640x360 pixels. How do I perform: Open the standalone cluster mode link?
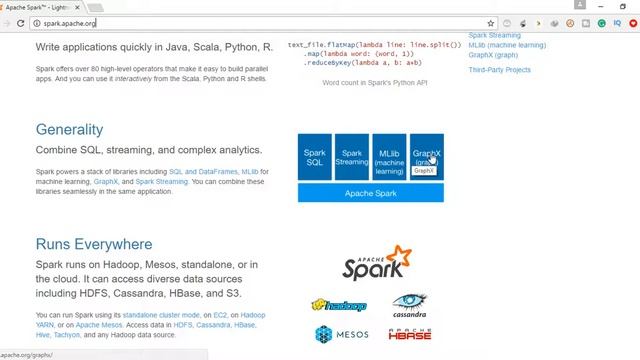pyautogui.click(x=161, y=315)
